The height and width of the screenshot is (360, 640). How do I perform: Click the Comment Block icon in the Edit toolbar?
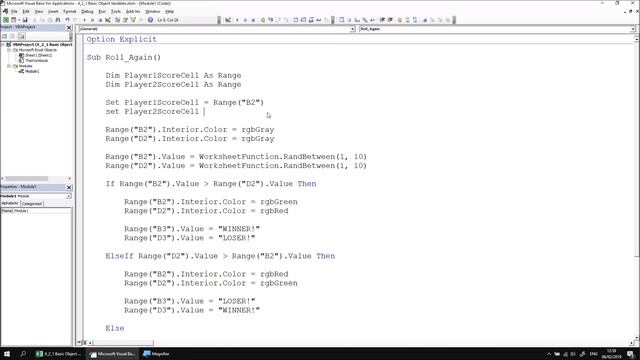(x=407, y=20)
